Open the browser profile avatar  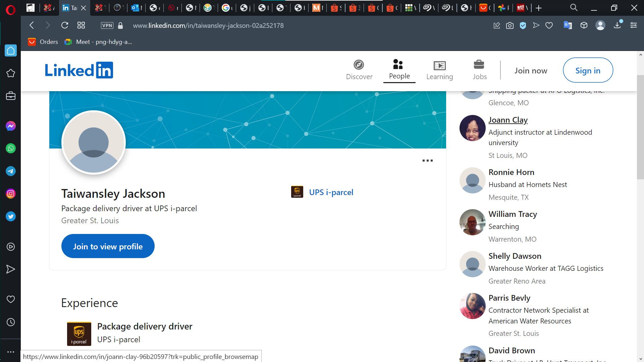click(600, 25)
